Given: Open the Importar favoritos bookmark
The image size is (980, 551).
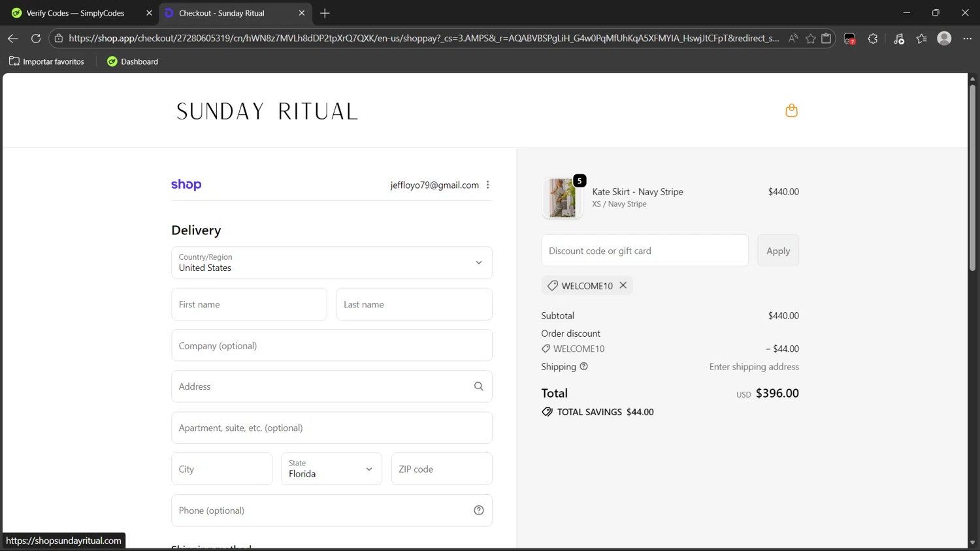Looking at the screenshot, I should point(46,61).
